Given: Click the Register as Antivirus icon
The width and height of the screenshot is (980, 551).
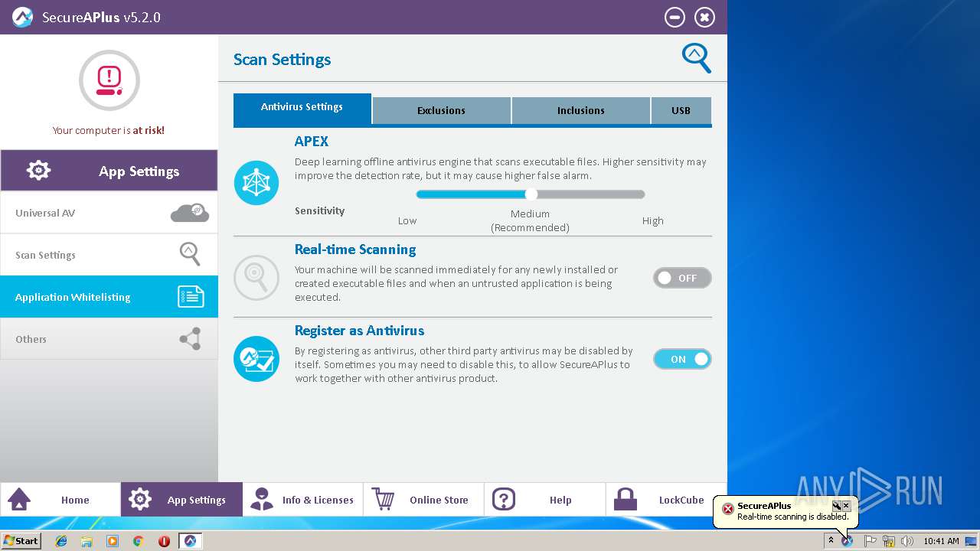Looking at the screenshot, I should [x=256, y=359].
